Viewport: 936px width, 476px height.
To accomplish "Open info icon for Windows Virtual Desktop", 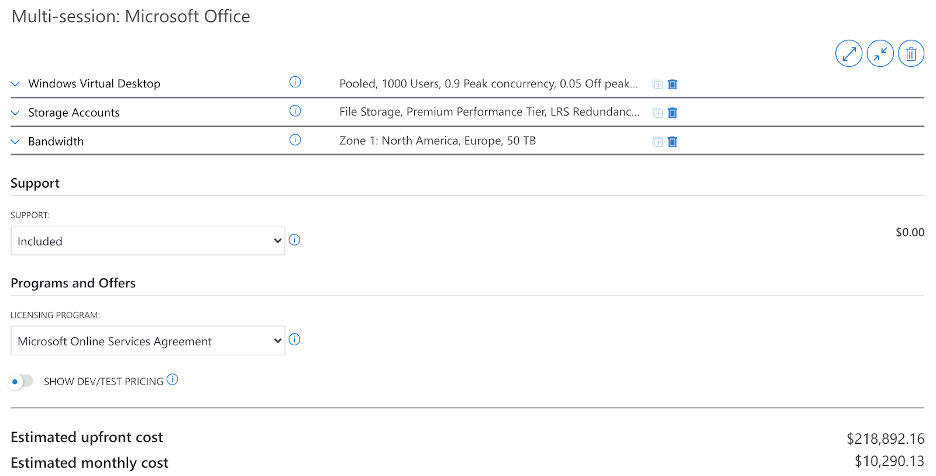I will (295, 83).
